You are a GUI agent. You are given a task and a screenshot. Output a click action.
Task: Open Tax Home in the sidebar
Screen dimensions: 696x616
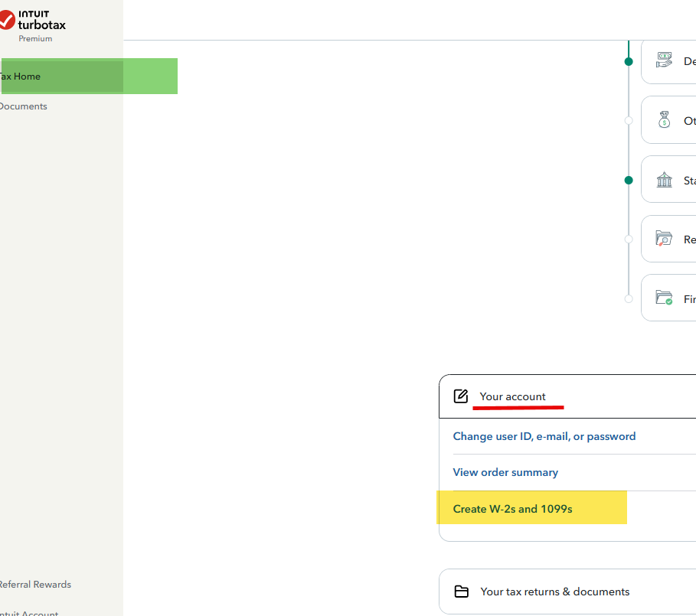coord(21,77)
